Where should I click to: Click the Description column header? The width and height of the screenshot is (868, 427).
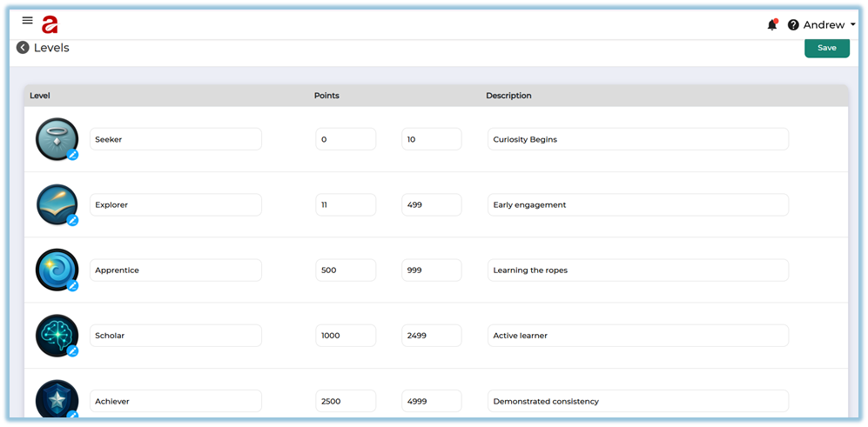508,96
